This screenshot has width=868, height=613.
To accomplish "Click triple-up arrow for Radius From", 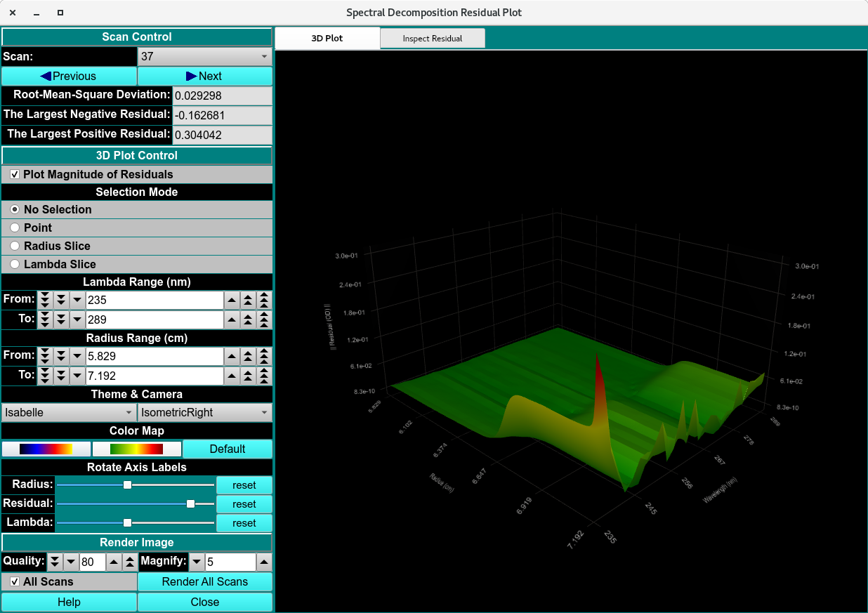I will 264,356.
